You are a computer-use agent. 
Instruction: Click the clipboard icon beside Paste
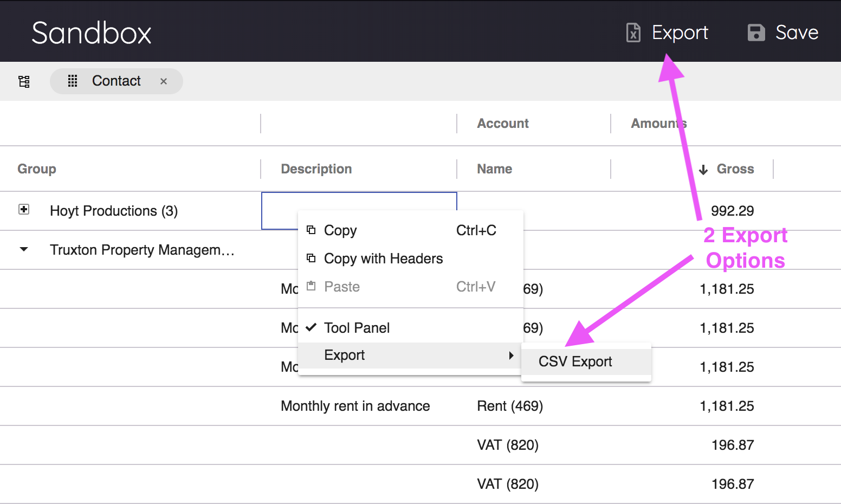pyautogui.click(x=311, y=286)
